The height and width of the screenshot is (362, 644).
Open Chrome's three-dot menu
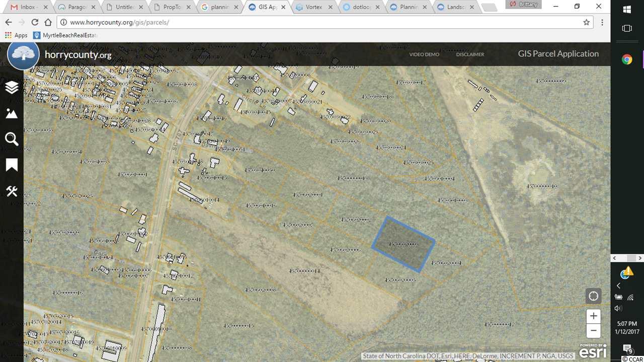602,23
